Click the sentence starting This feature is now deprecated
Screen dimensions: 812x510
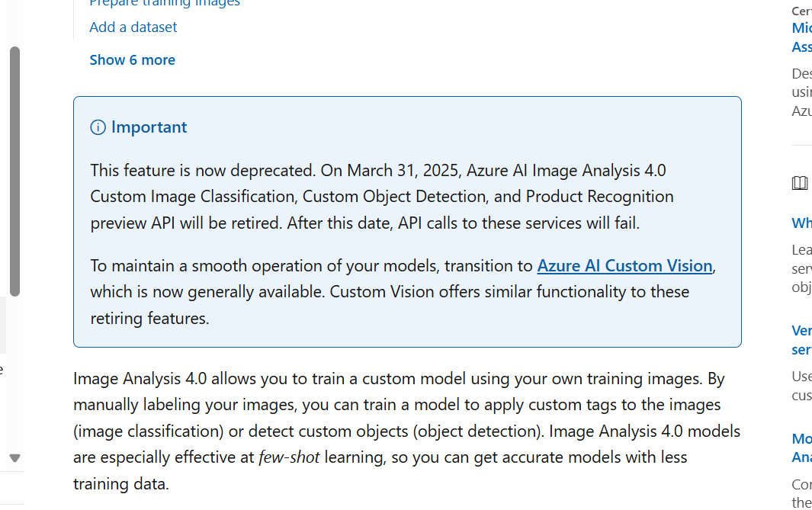click(x=203, y=170)
